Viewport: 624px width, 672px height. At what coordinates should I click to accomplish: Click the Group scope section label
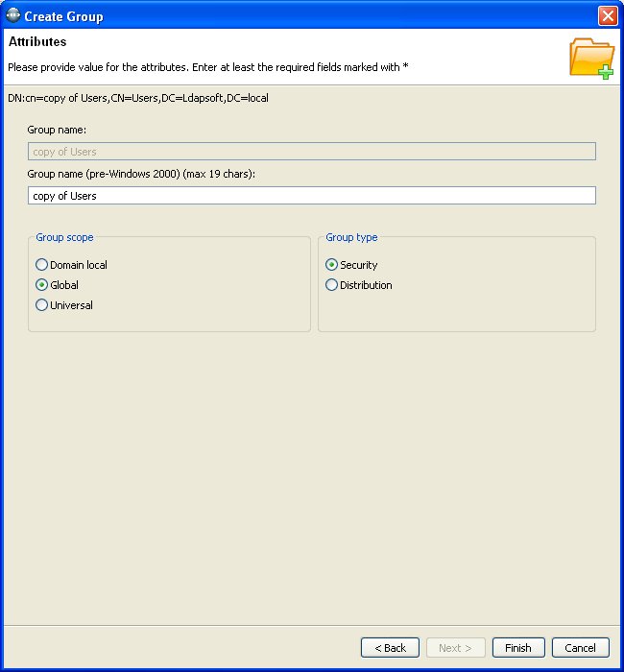point(64,237)
